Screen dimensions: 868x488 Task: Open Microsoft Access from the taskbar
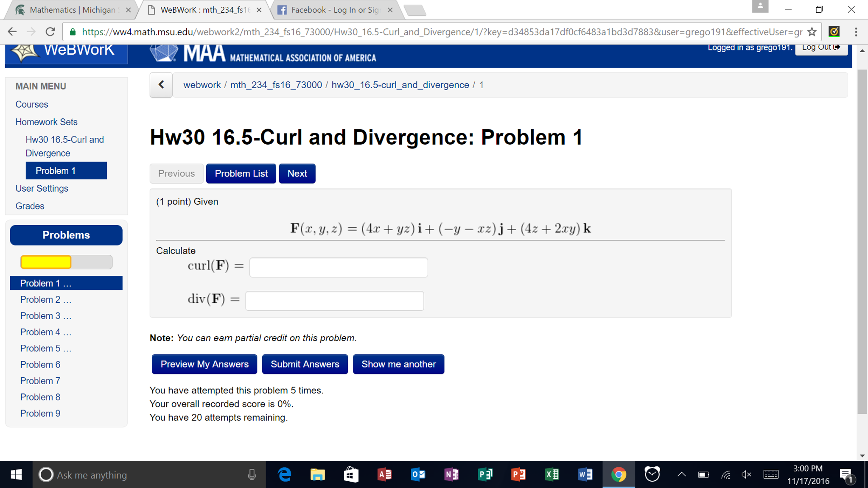coord(384,474)
